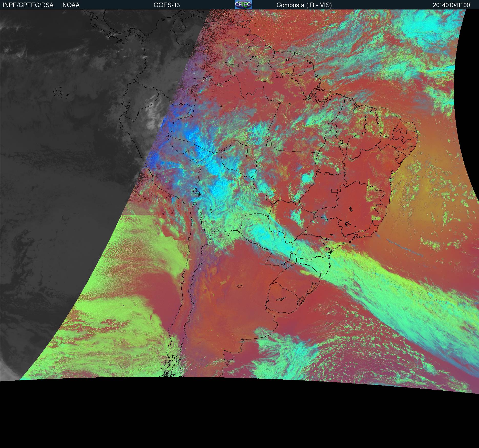Screen dimensions: 479x448
Task: Click the INPE/CPTEC/DSA header label
Action: pyautogui.click(x=28, y=5)
